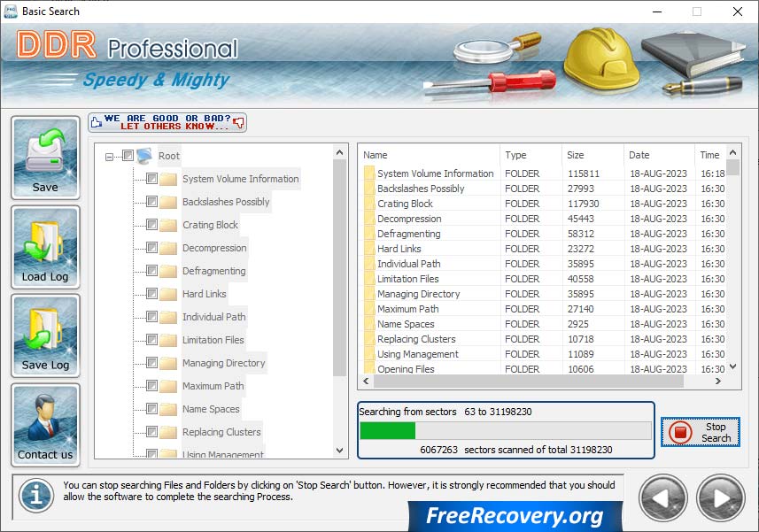Screen dimensions: 759x532
Task: Click the app icon in title bar
Action: [10, 11]
